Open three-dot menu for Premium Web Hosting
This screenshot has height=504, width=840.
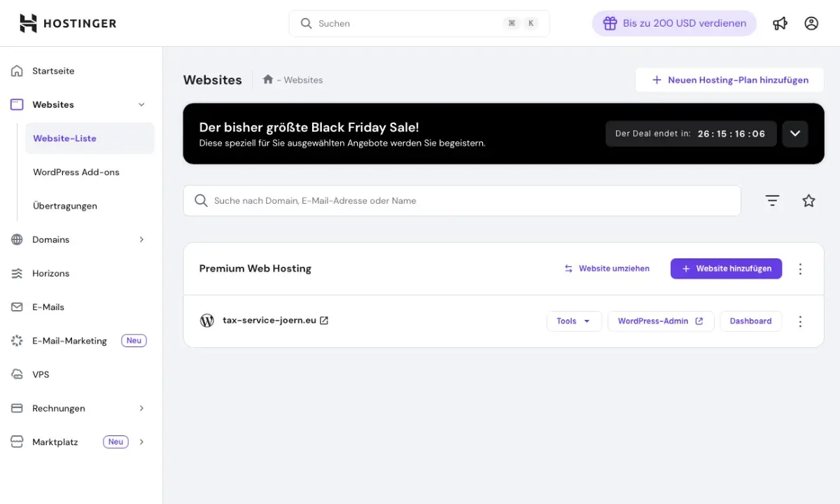tap(801, 269)
